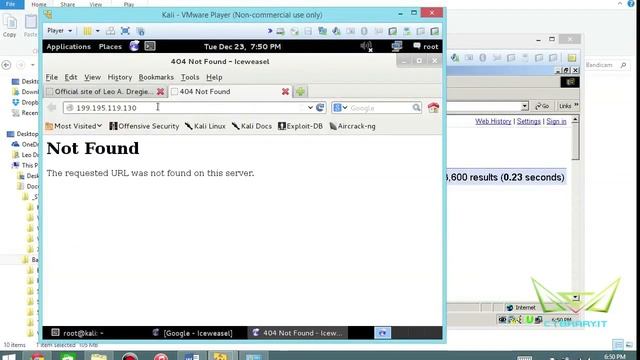
Task: Open the Player menu in VMware
Action: [x=59, y=31]
